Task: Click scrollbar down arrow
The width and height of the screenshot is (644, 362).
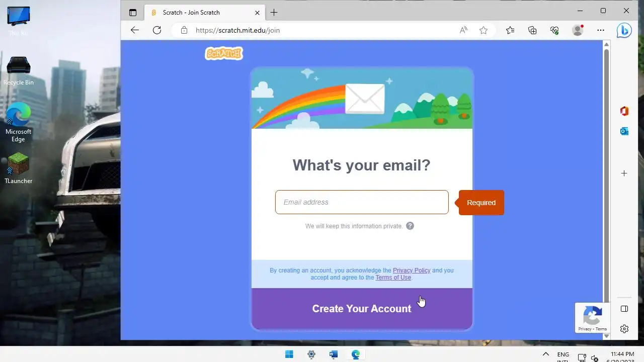Action: click(606, 336)
